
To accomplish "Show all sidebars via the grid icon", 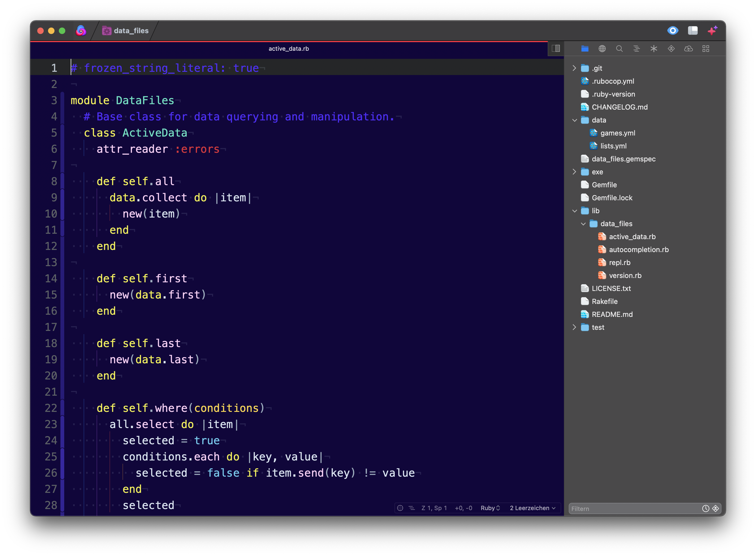I will point(706,49).
